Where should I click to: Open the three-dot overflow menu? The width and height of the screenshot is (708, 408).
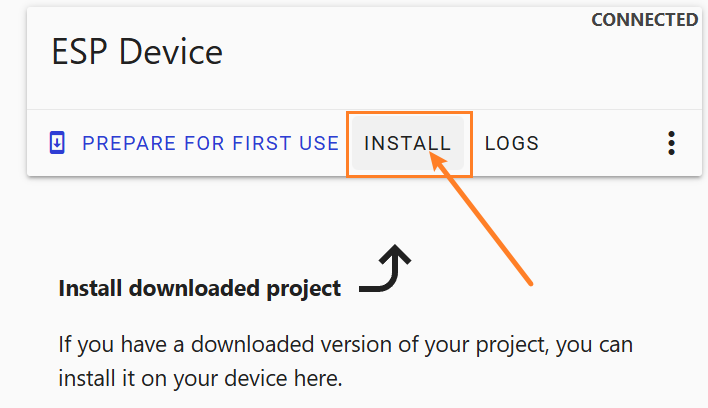(x=672, y=143)
